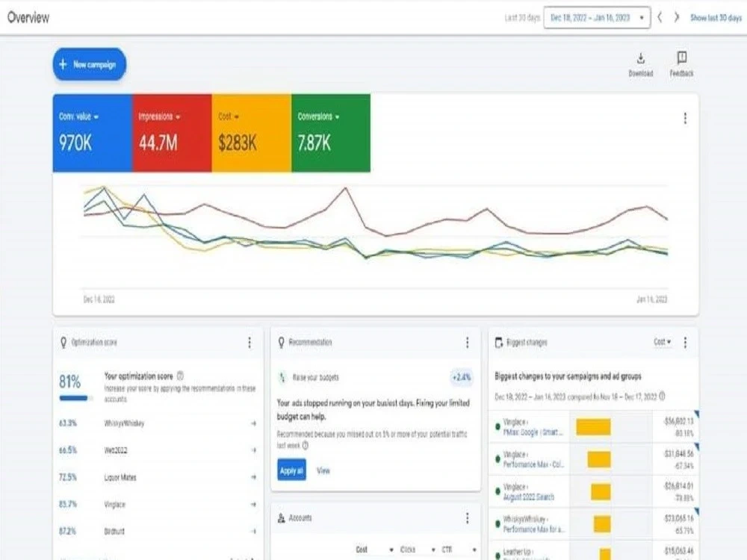The height and width of the screenshot is (560, 747).
Task: Open Accounts card three-dot menu
Action: (x=468, y=517)
